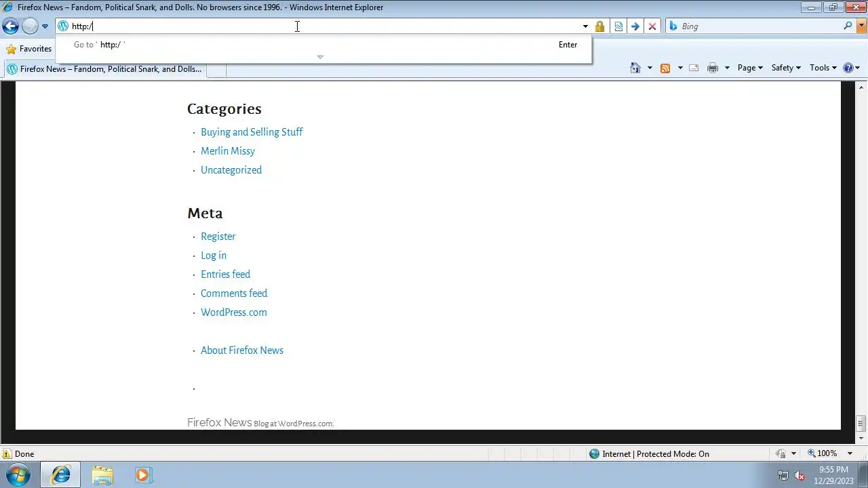Viewport: 868px width, 488px height.
Task: Open the recent pages dropdown arrow
Action: coord(45,26)
